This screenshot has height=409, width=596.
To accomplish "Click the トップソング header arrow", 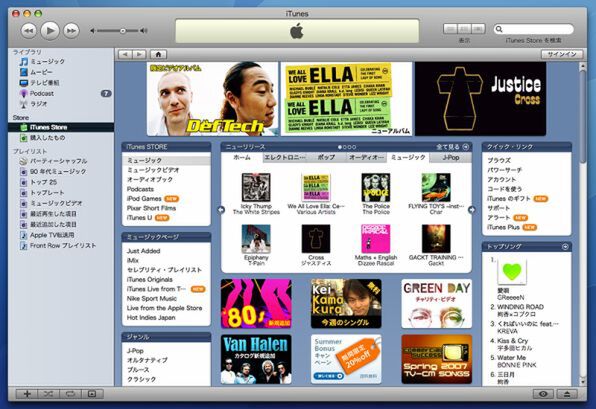I will 565,247.
